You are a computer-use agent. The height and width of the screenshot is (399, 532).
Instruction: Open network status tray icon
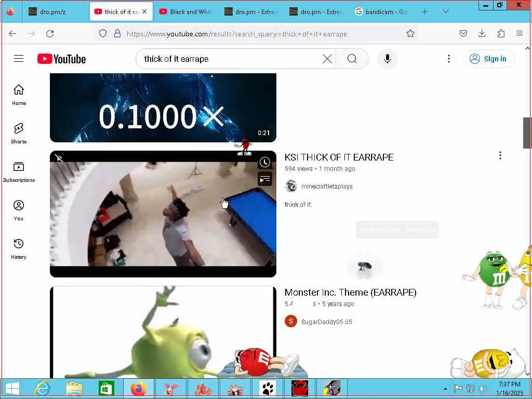tap(470, 388)
